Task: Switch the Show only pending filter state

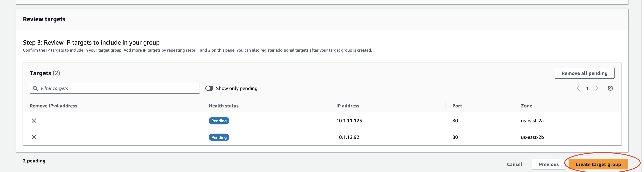Action: [209, 88]
